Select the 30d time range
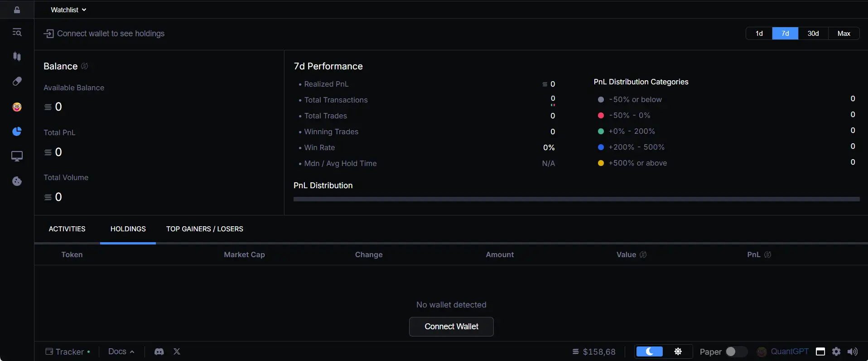This screenshot has width=868, height=361. [x=813, y=34]
